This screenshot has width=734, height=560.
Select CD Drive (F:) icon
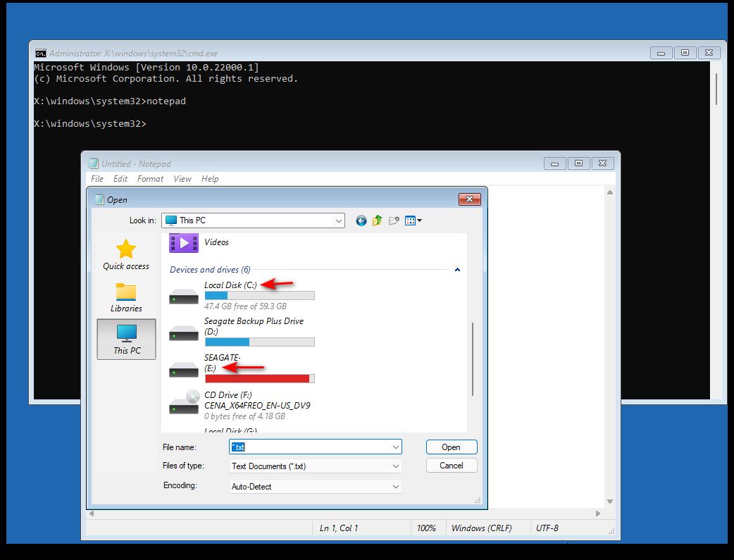184,402
